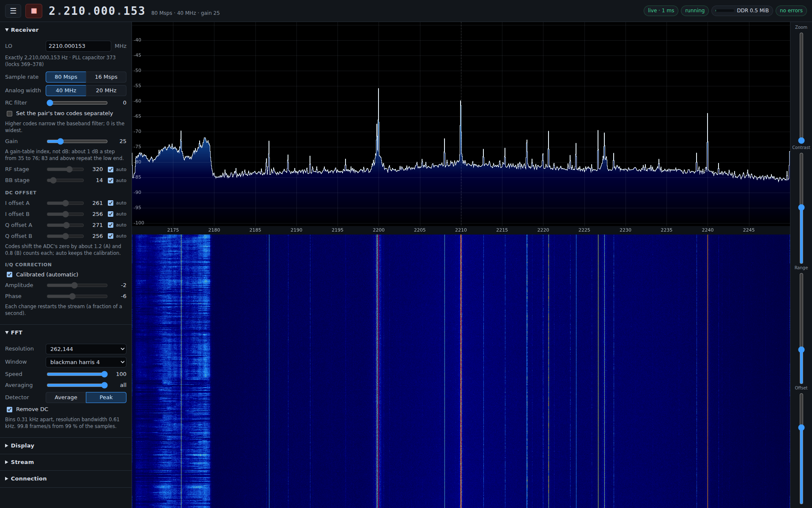Disable Calibrated (automatic) I/Q correction
Screen dimensions: 812x508
pos(9,275)
